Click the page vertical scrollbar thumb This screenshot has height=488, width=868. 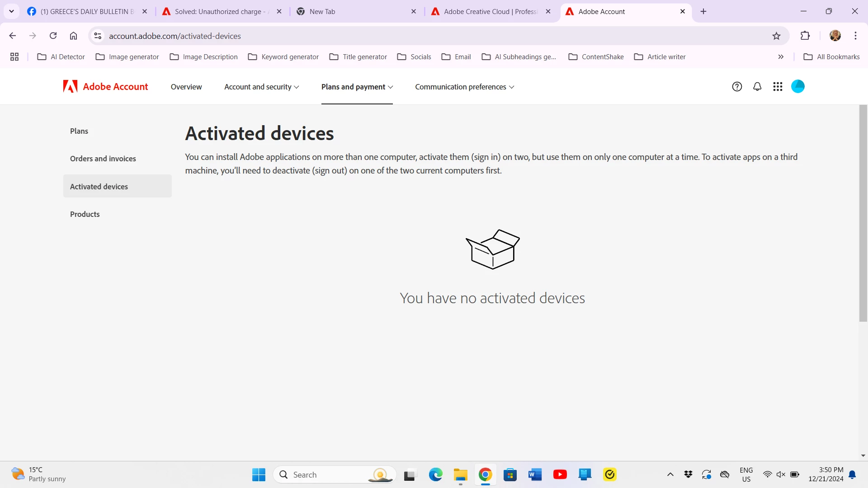coord(863,213)
